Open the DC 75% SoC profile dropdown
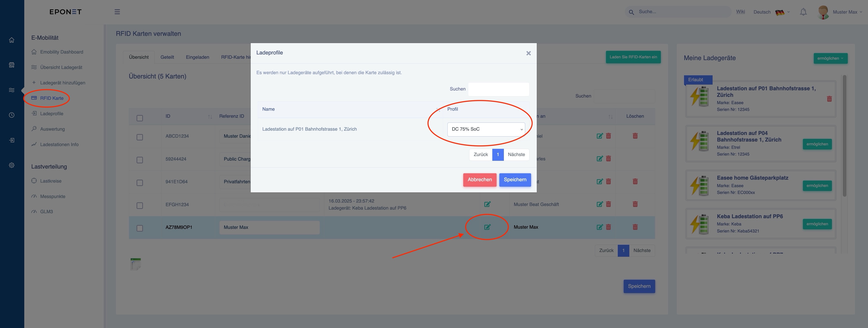 486,129
